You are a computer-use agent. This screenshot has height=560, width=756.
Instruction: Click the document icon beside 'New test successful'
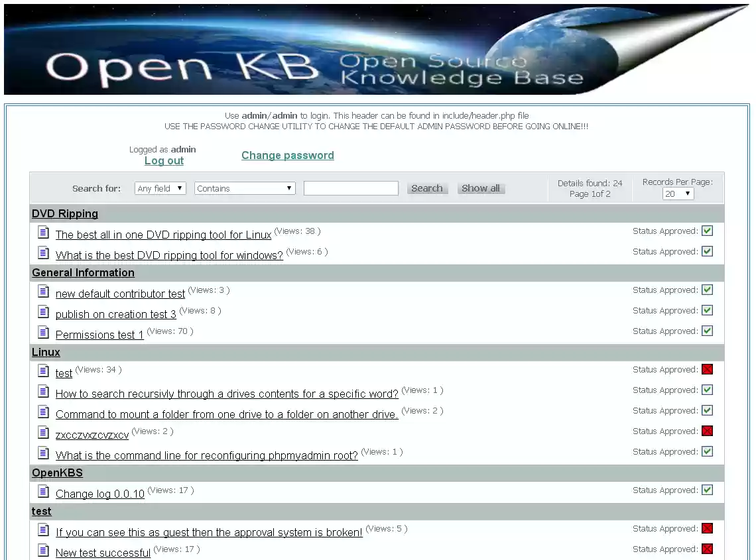click(43, 550)
